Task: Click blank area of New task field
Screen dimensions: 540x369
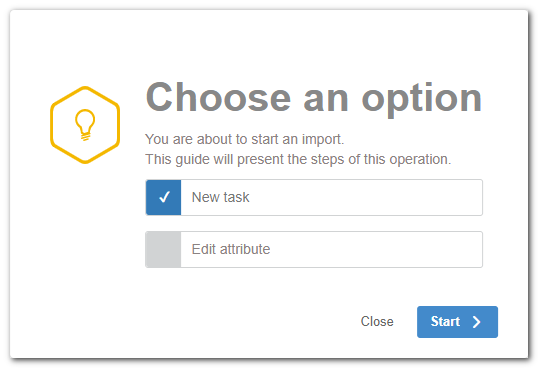Action: (x=365, y=197)
